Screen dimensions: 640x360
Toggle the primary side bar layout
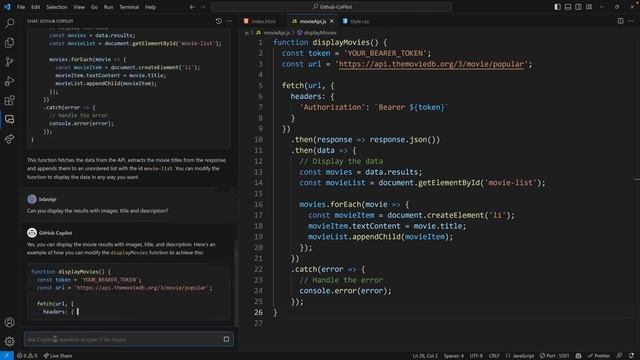pyautogui.click(x=557, y=7)
